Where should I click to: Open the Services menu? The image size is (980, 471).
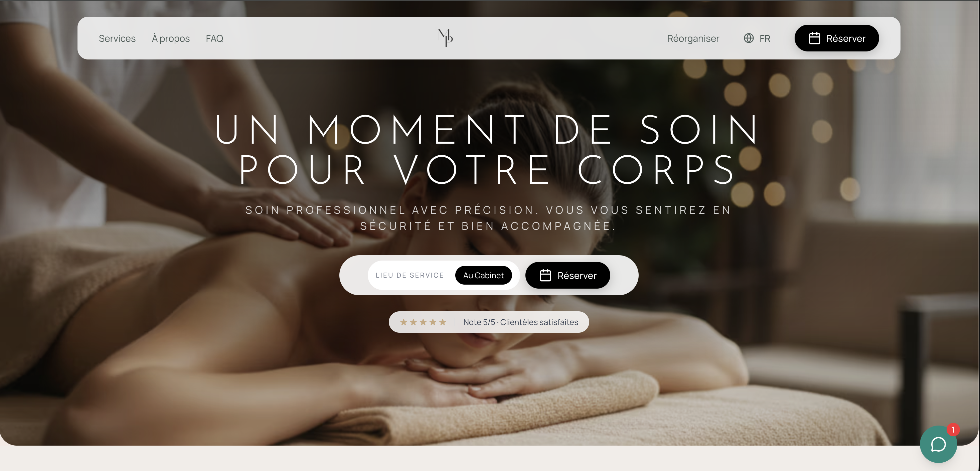[117, 38]
